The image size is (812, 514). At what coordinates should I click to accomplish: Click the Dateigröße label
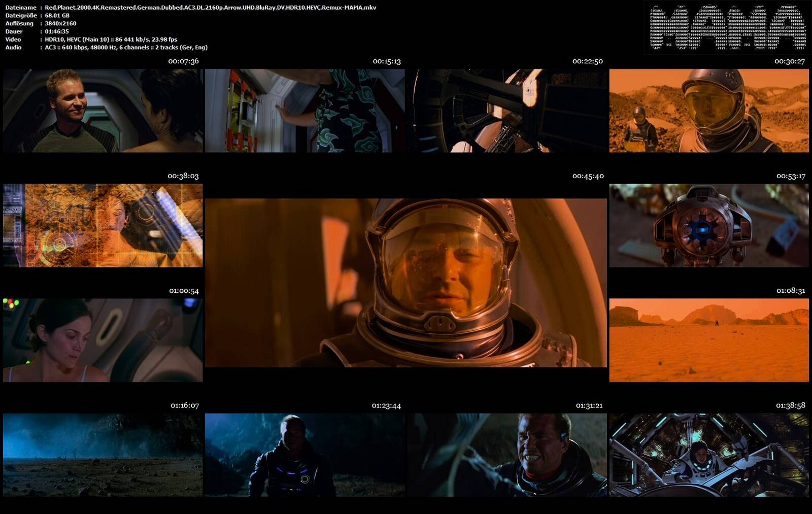(x=21, y=16)
